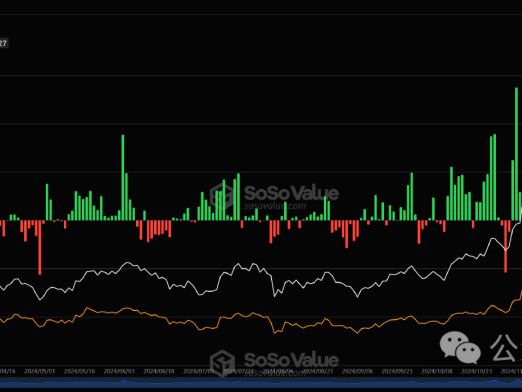This screenshot has height=392, width=522.
Task: Select the long red outflow bar in November
Action: point(506,246)
